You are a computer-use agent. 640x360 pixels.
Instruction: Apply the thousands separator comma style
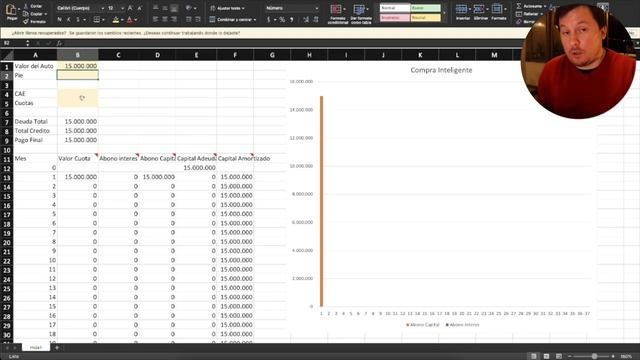pyautogui.click(x=291, y=20)
